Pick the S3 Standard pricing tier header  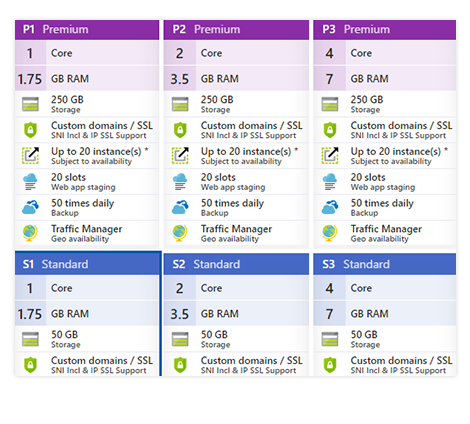pyautogui.click(x=385, y=264)
